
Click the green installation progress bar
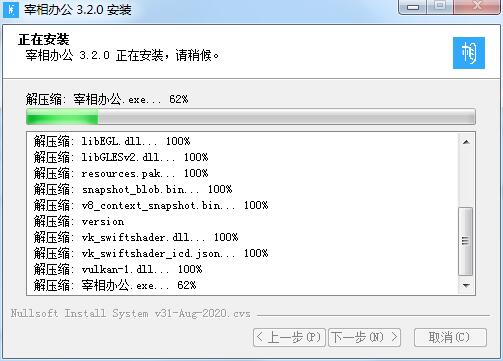pos(251,117)
